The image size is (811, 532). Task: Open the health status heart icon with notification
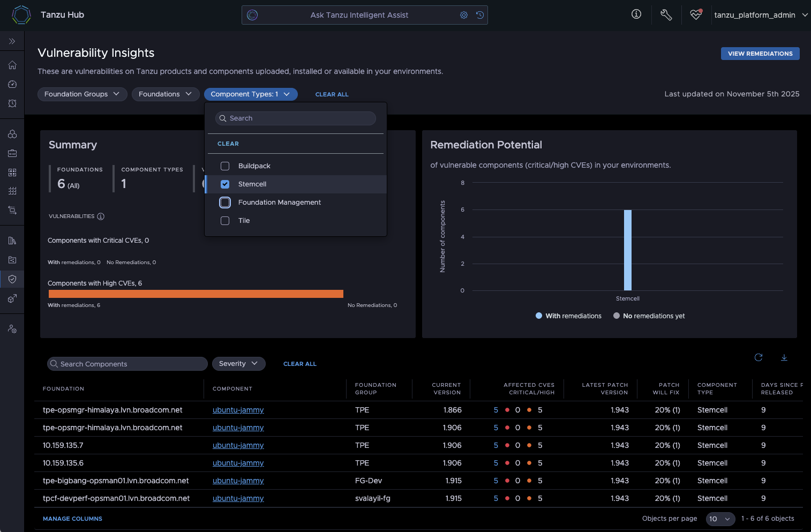(x=695, y=14)
